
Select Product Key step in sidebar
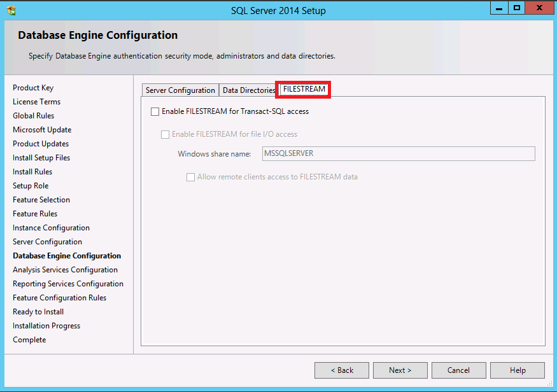click(x=33, y=88)
